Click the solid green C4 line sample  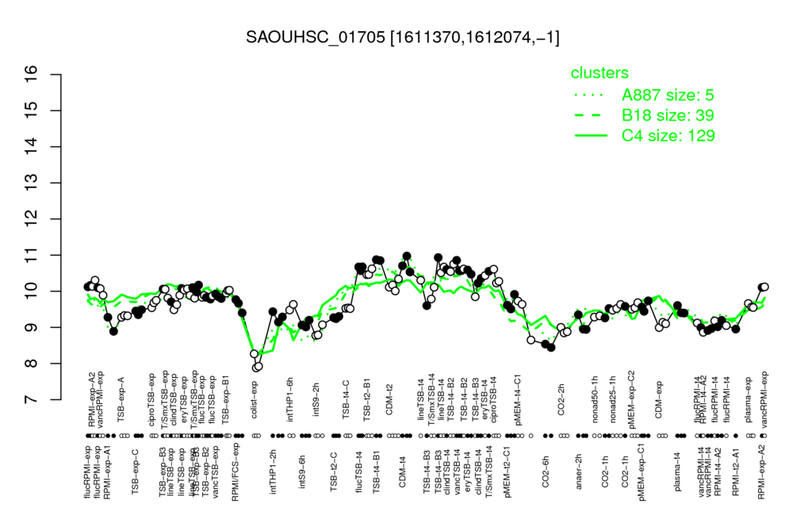[590, 135]
